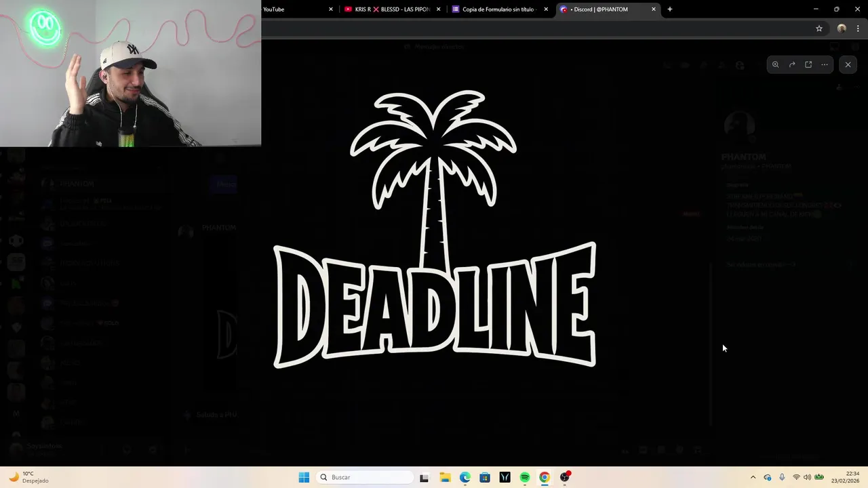Zoom into the image with the magnifier icon

tap(776, 64)
